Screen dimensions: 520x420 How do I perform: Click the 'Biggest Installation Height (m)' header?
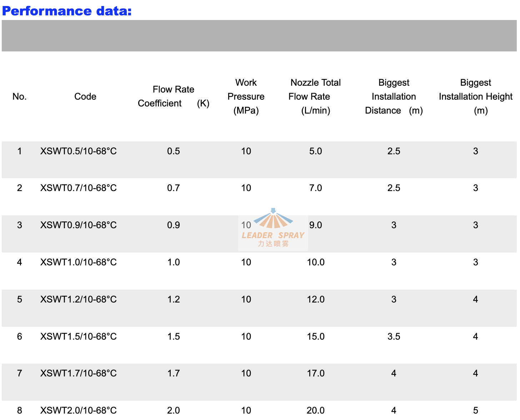coord(476,96)
